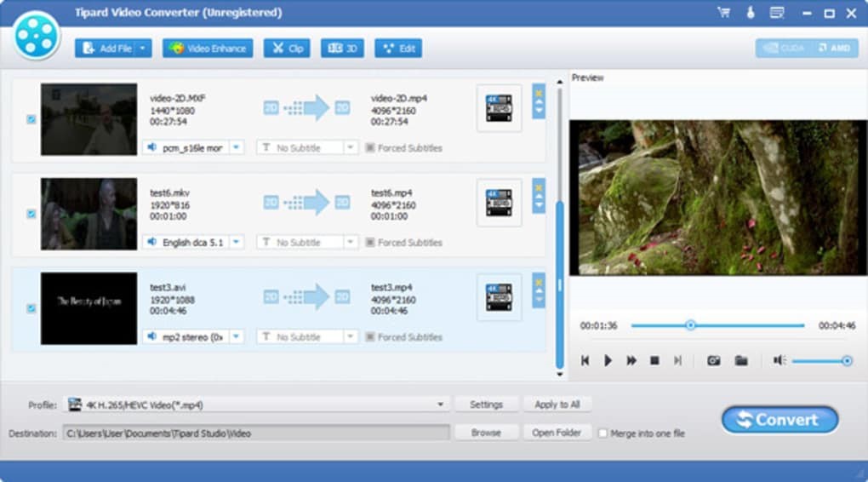Open the Clip tool
Image resolution: width=868 pixels, height=482 pixels.
click(287, 49)
